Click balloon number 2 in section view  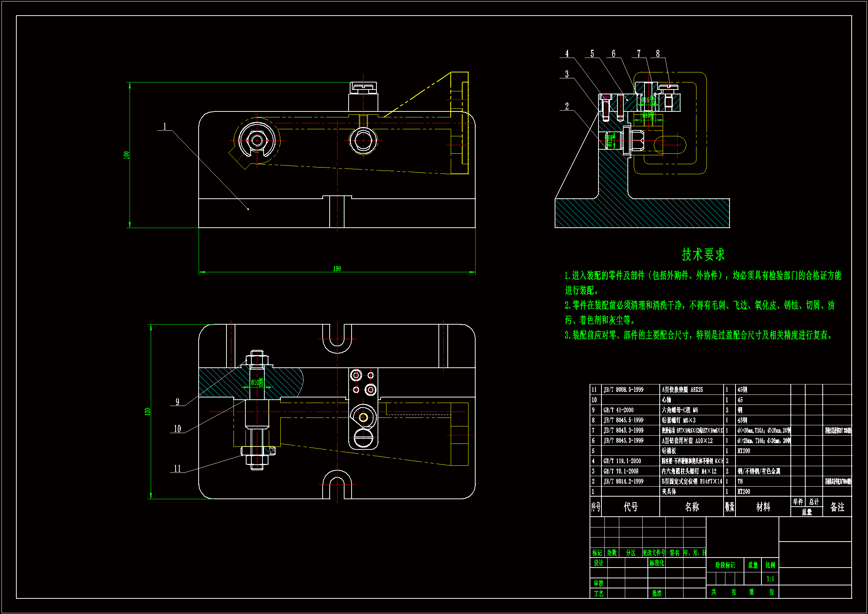[567, 106]
